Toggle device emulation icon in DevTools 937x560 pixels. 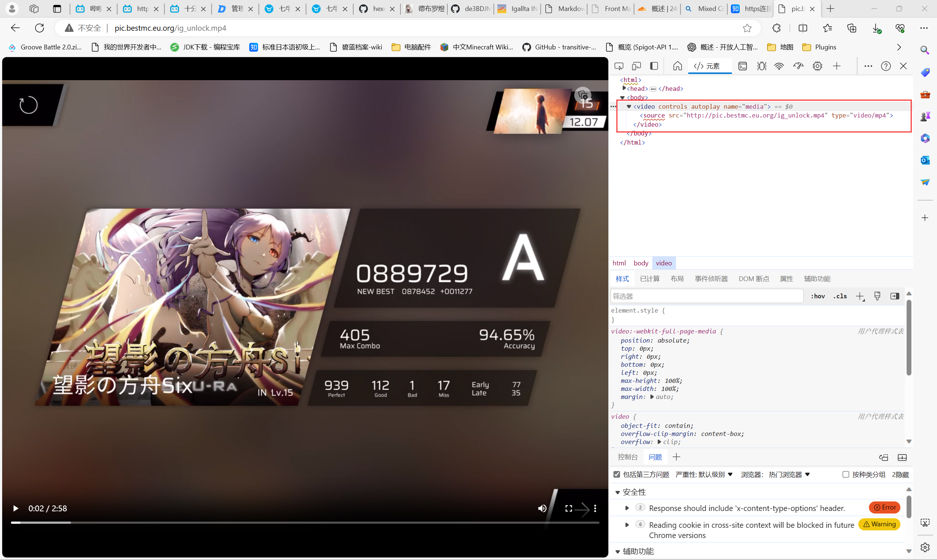point(636,66)
